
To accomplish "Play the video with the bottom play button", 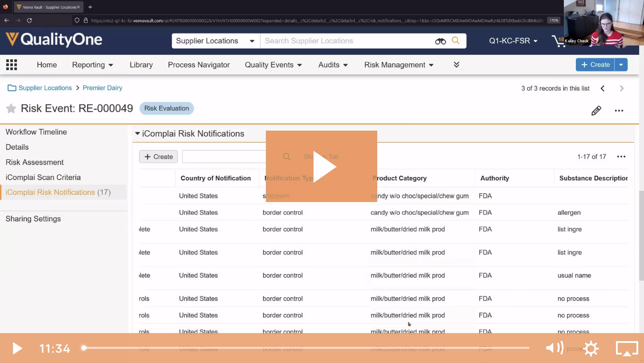I will 17,348.
